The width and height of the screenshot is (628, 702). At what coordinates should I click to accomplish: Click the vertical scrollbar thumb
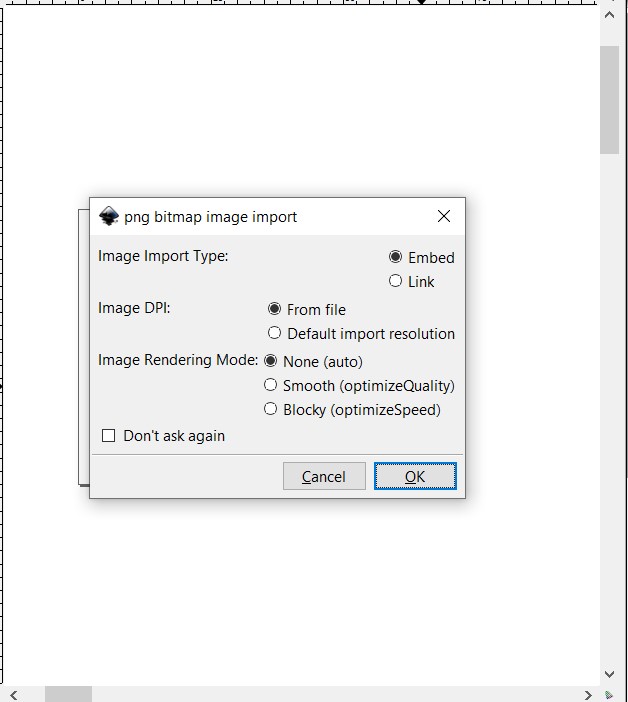click(x=609, y=100)
